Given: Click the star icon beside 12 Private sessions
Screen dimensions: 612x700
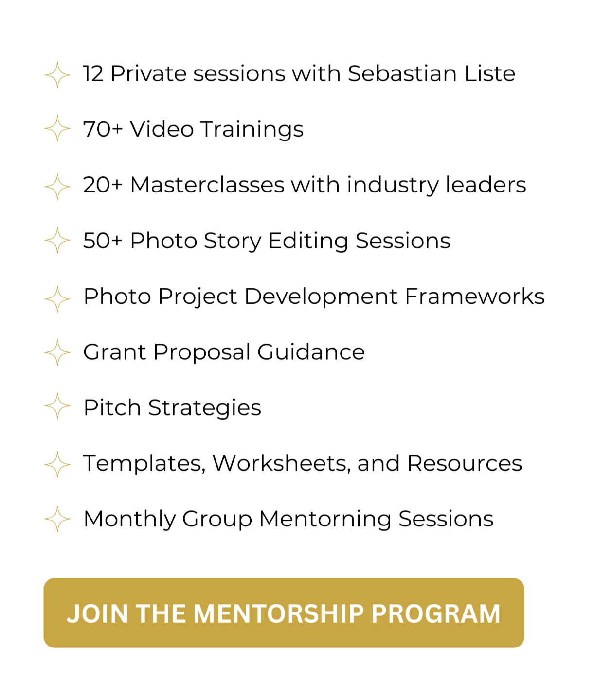Looking at the screenshot, I should (x=57, y=75).
